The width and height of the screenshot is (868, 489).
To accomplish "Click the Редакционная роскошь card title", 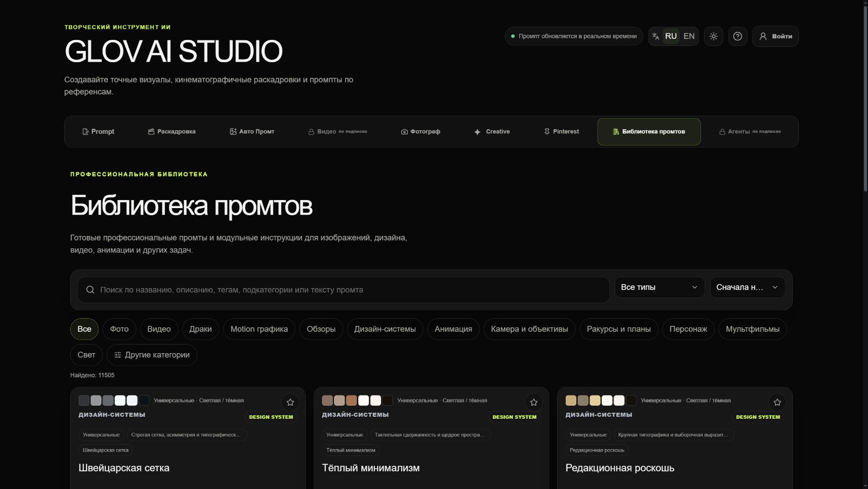I will click(620, 468).
